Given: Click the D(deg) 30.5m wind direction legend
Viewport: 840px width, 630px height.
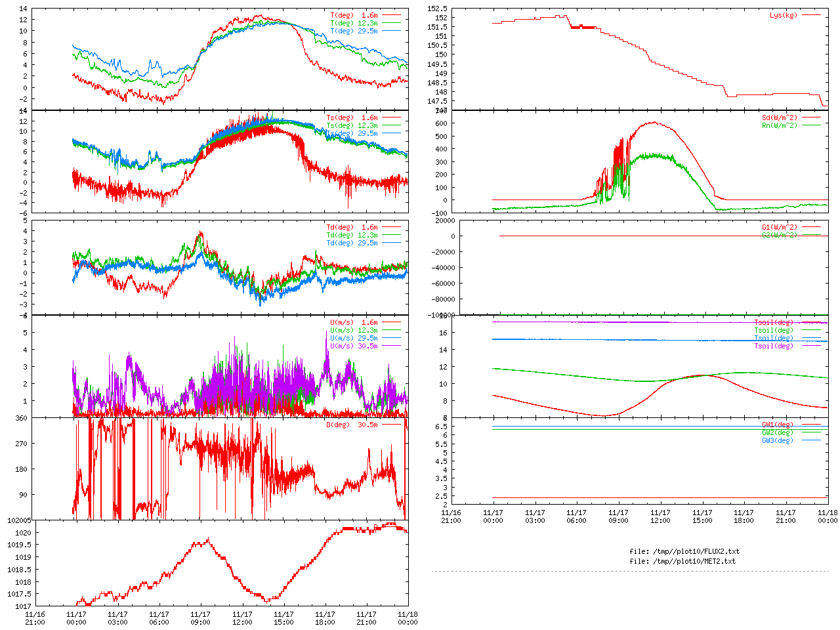Looking at the screenshot, I should click(x=352, y=425).
